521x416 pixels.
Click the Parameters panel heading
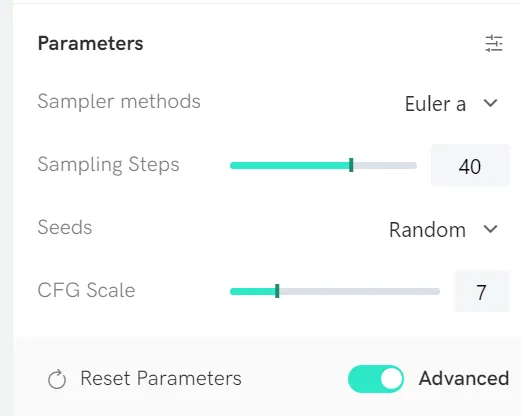pos(90,44)
